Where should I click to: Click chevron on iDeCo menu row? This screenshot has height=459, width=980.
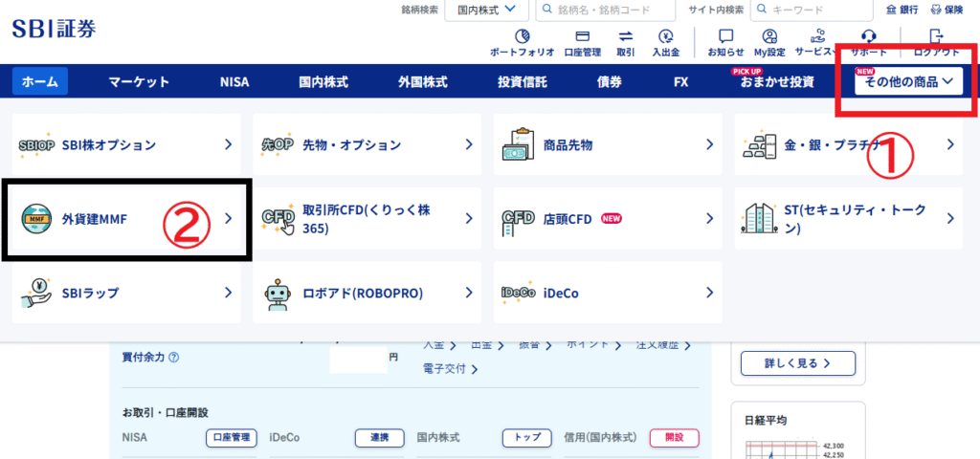[710, 293]
